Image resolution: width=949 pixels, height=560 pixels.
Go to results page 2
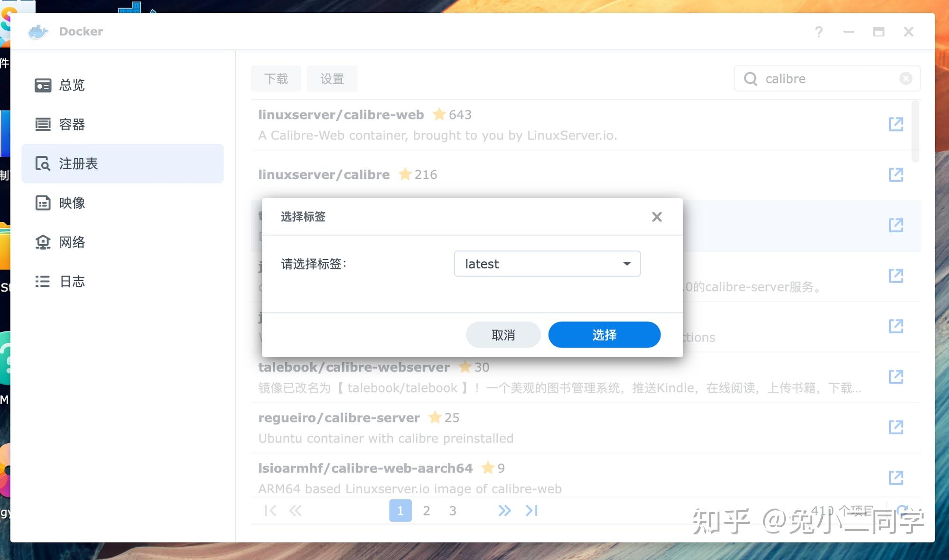[427, 510]
